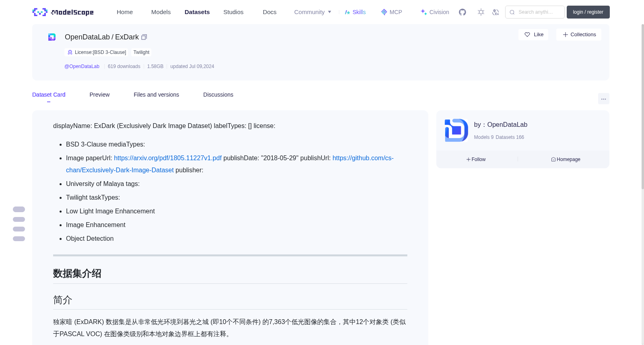Click the 'Models 9' count text
The width and height of the screenshot is (644, 345).
pos(484,137)
